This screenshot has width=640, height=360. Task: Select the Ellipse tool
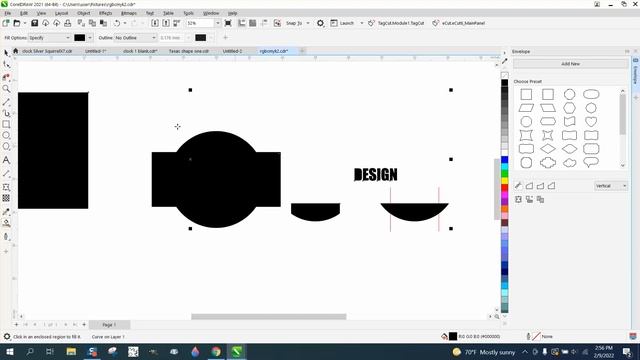click(6, 135)
